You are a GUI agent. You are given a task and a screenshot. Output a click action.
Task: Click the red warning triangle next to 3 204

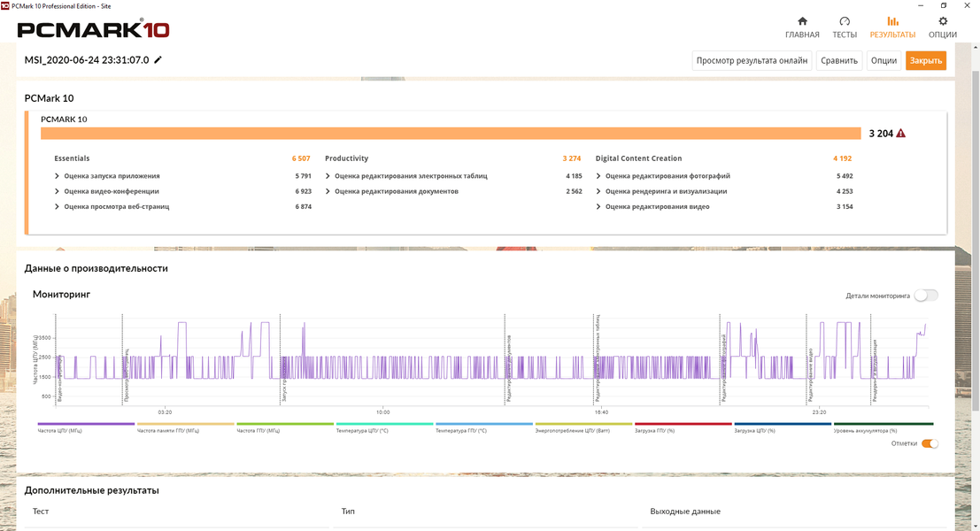900,133
